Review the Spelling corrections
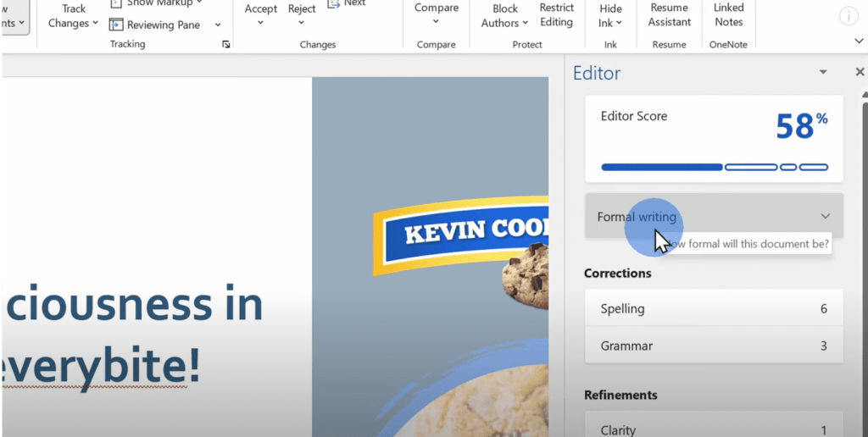The width and height of the screenshot is (868, 437). 714,308
